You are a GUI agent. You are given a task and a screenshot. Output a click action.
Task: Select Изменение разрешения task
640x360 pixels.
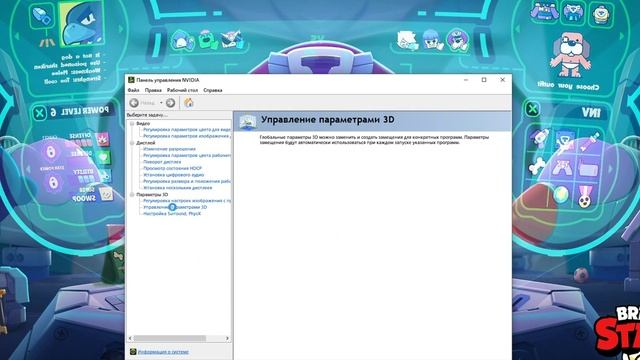pyautogui.click(x=169, y=149)
